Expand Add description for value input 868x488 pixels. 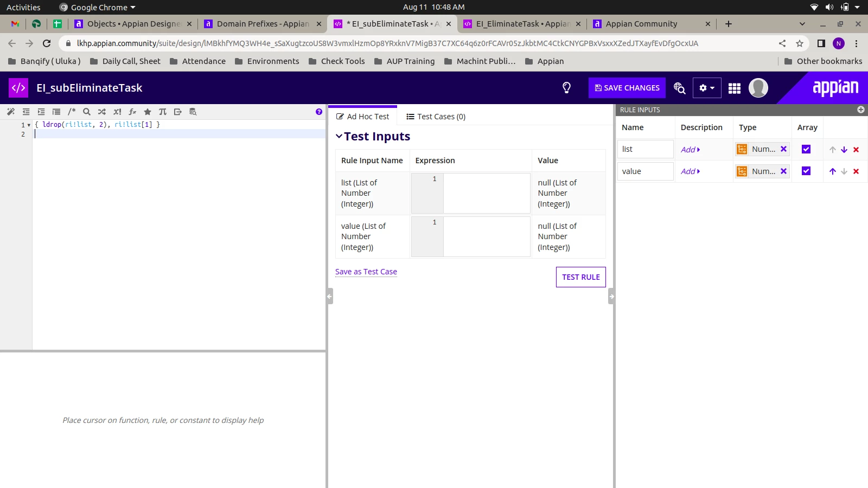tap(691, 171)
